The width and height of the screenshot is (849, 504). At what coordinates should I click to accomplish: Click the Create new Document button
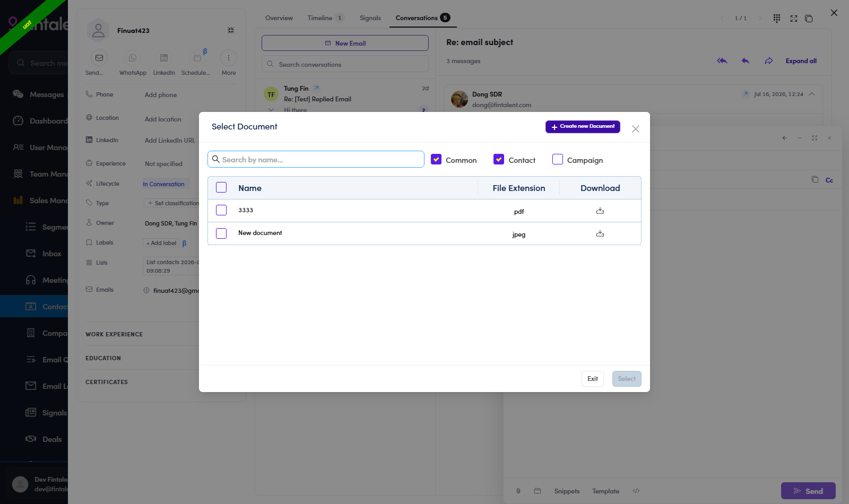pyautogui.click(x=583, y=127)
